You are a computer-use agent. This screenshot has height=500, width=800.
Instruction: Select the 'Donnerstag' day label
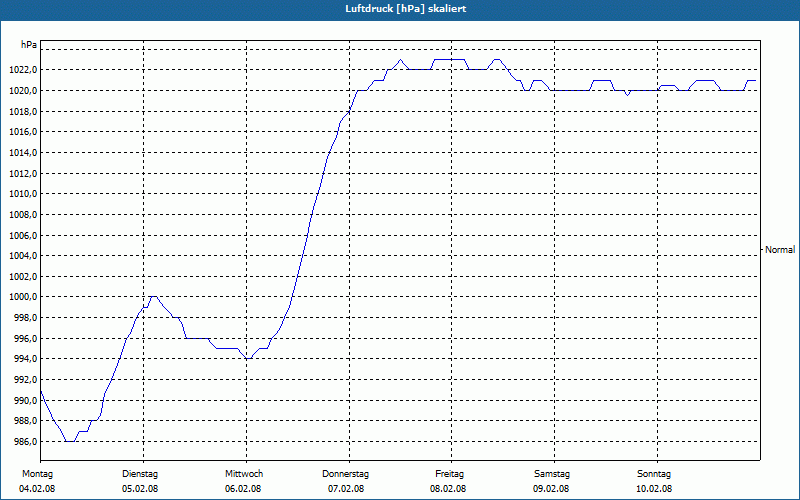[x=345, y=474]
